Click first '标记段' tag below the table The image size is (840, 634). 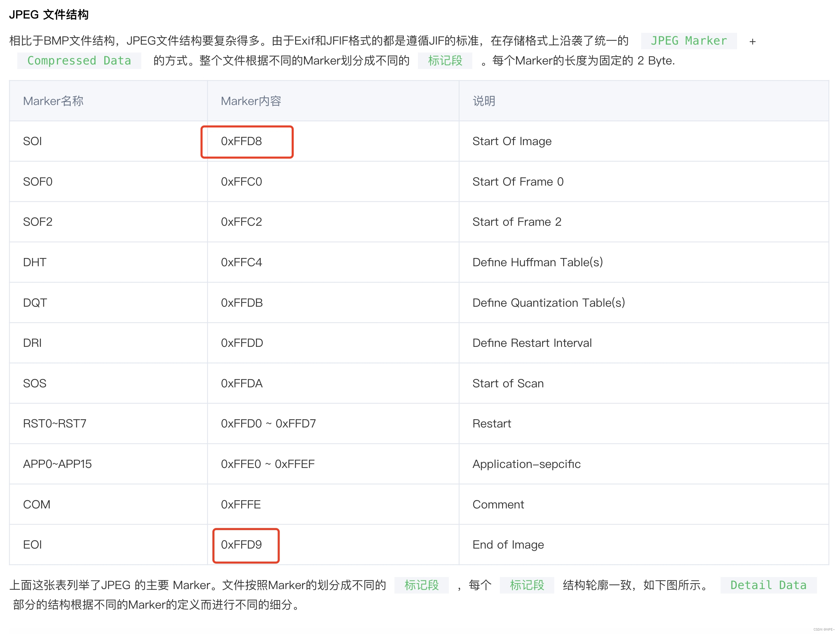421,585
